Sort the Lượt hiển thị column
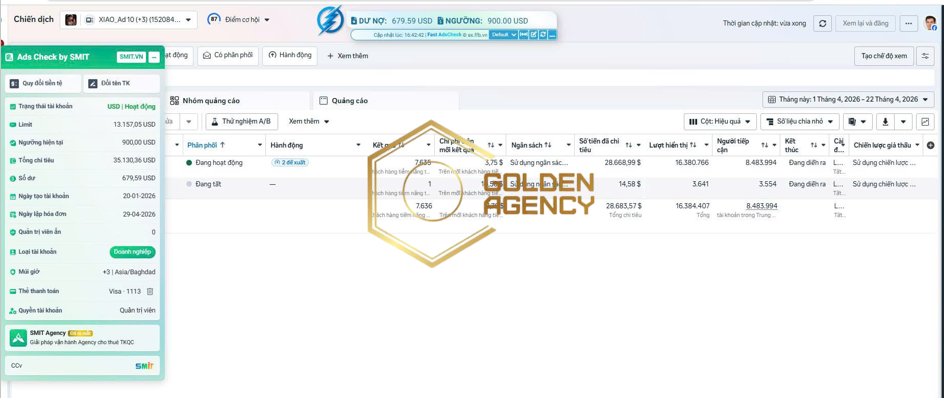The image size is (944, 398). tap(692, 145)
